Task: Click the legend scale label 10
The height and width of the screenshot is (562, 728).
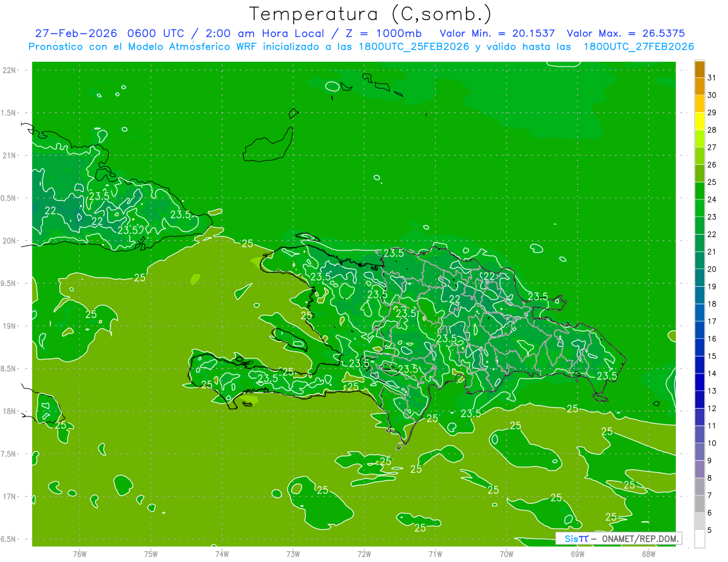Action: (x=712, y=443)
